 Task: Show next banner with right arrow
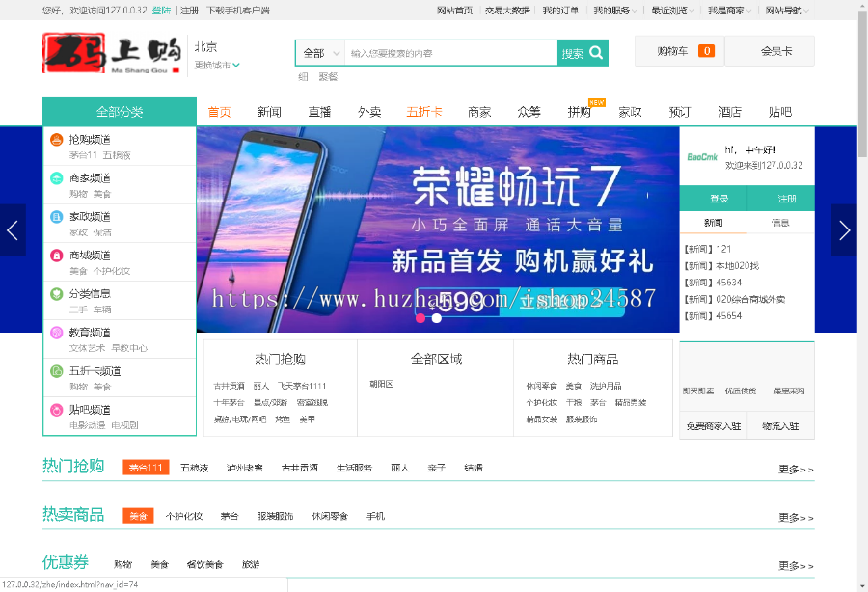tap(844, 229)
